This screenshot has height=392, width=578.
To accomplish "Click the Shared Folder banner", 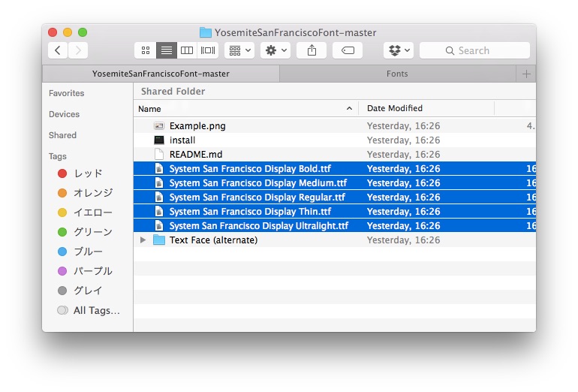I will (x=335, y=91).
